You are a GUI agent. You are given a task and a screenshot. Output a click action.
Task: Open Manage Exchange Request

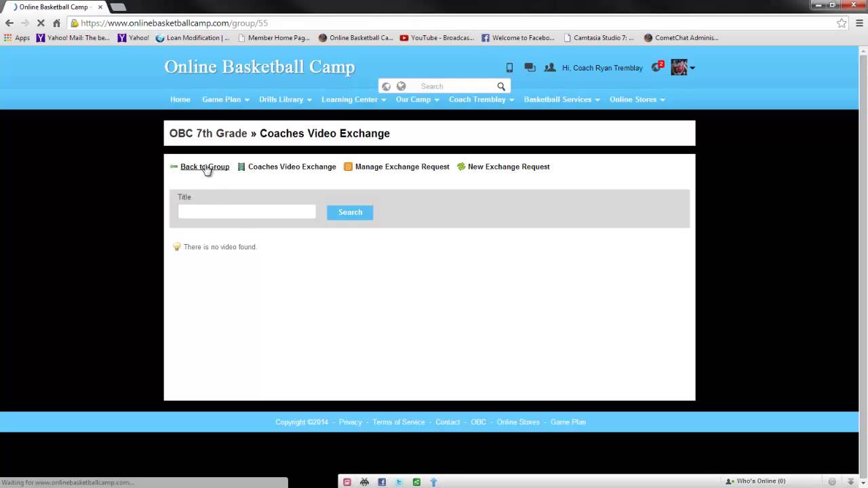click(397, 167)
